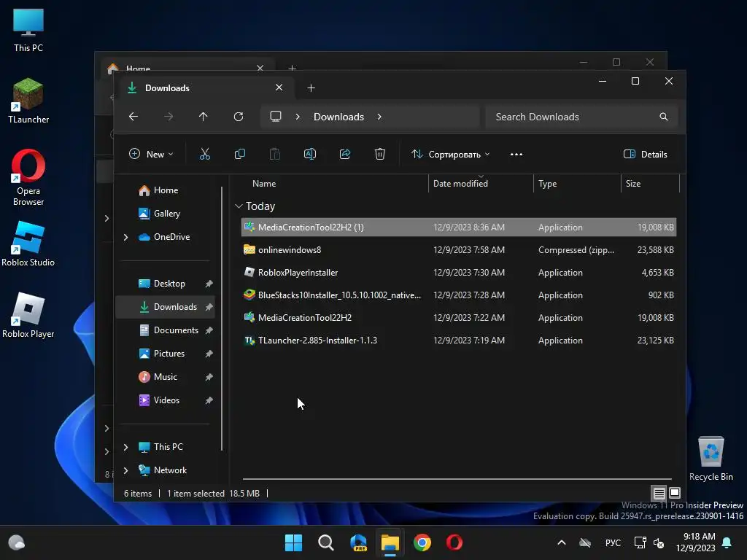Click the Rename icon in toolbar
The image size is (747, 560).
(309, 154)
